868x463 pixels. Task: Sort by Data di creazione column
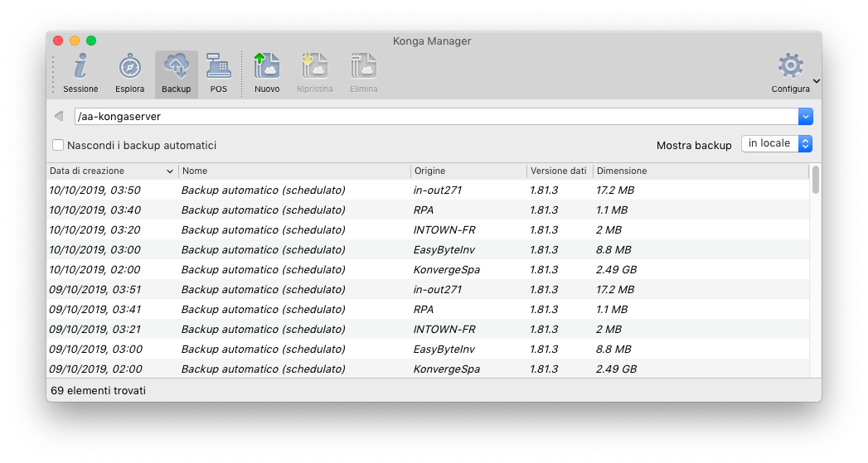point(112,171)
